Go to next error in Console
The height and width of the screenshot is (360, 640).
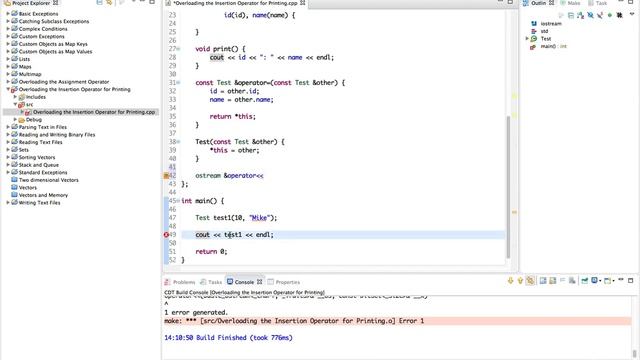pos(510,281)
